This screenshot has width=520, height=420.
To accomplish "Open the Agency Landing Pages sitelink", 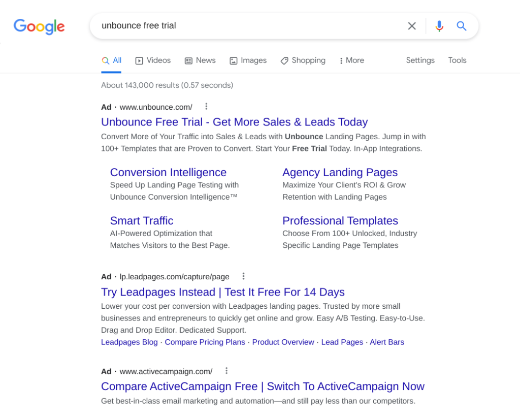I will tap(340, 172).
